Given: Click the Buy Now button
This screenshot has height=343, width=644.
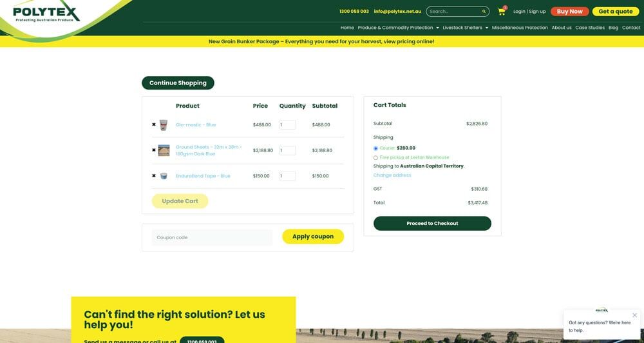Looking at the screenshot, I should [570, 12].
